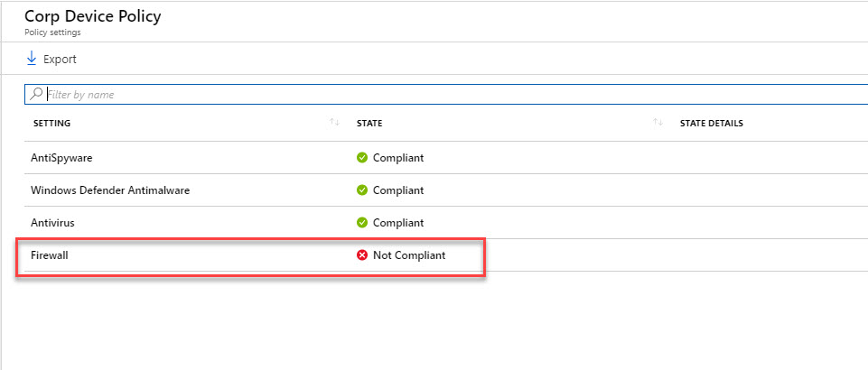Click the green check icon beside AntiSpyware
The height and width of the screenshot is (370, 868).
point(362,158)
